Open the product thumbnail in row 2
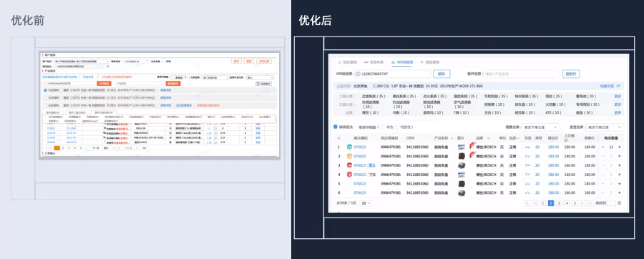Image resolution: width=644 pixels, height=259 pixels. coord(462,156)
